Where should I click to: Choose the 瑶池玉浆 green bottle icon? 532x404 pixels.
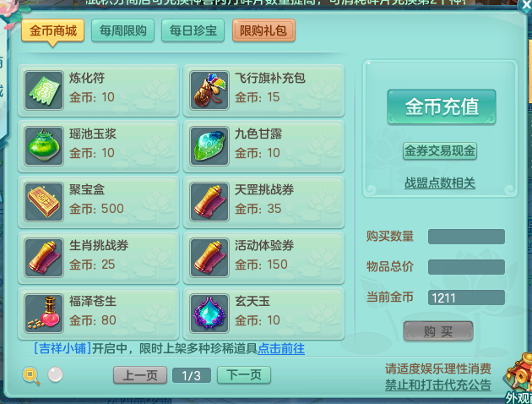[44, 146]
